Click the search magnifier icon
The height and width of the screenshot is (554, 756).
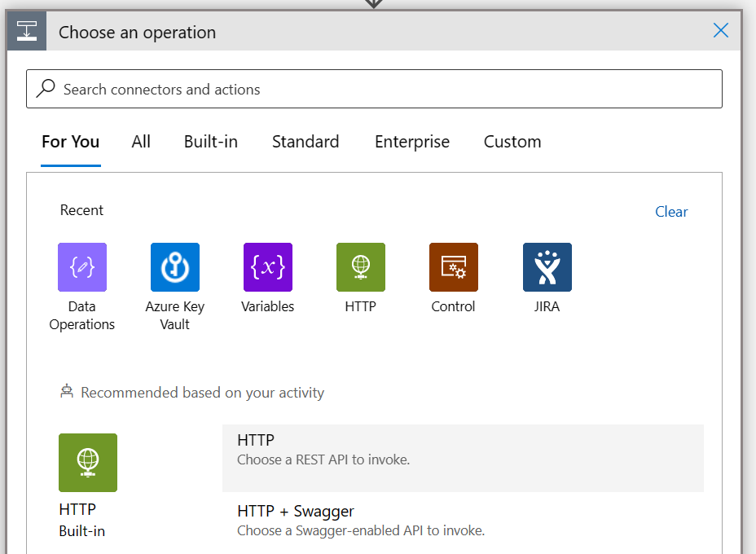click(46, 88)
